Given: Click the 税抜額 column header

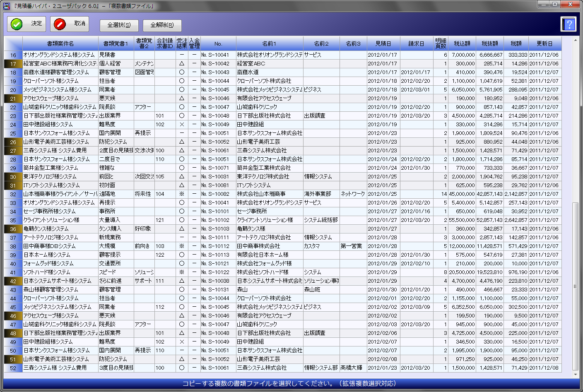Looking at the screenshot, I should pos(490,43).
